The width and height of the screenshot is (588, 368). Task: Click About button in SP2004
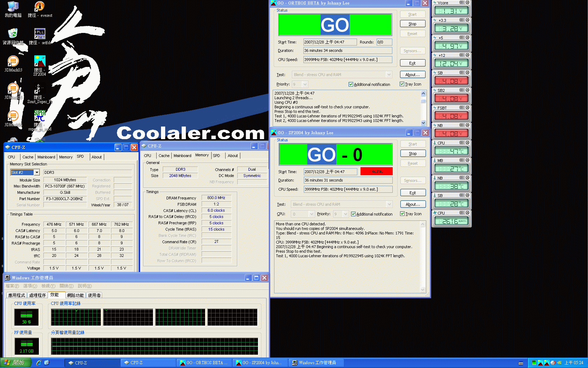[x=413, y=204]
